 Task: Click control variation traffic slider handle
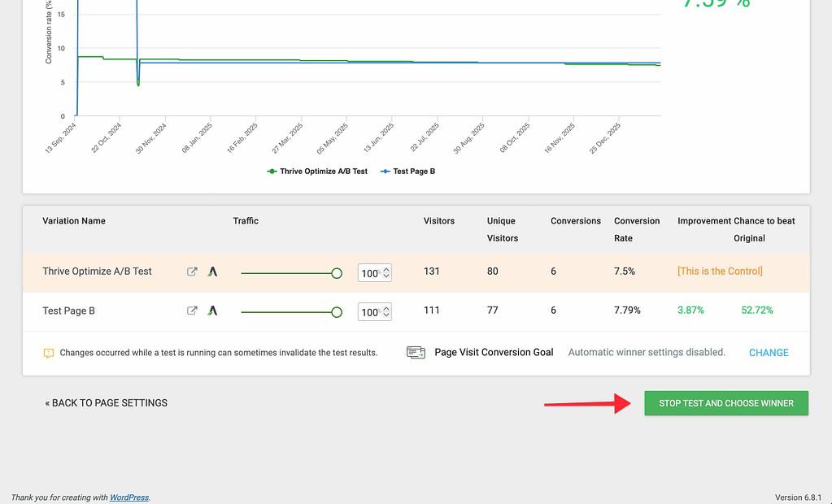click(x=337, y=273)
